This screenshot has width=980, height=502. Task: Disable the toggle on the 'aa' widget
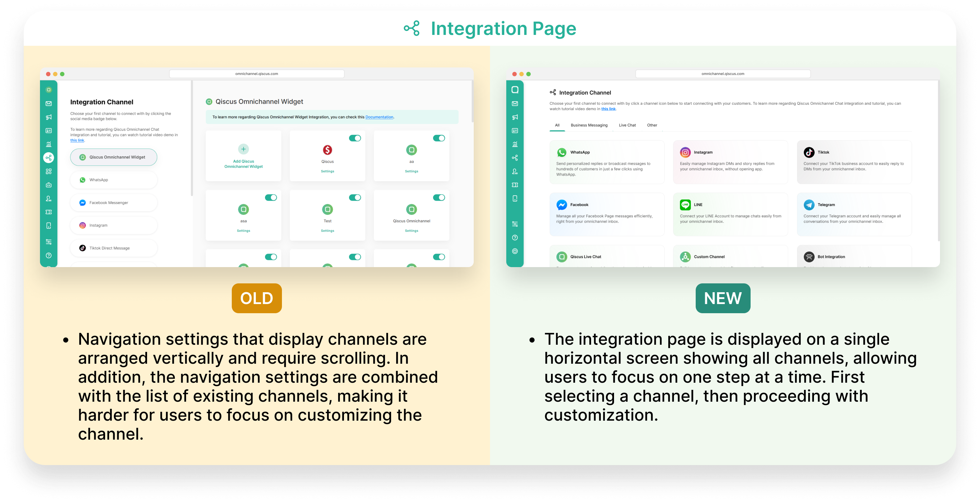point(438,138)
